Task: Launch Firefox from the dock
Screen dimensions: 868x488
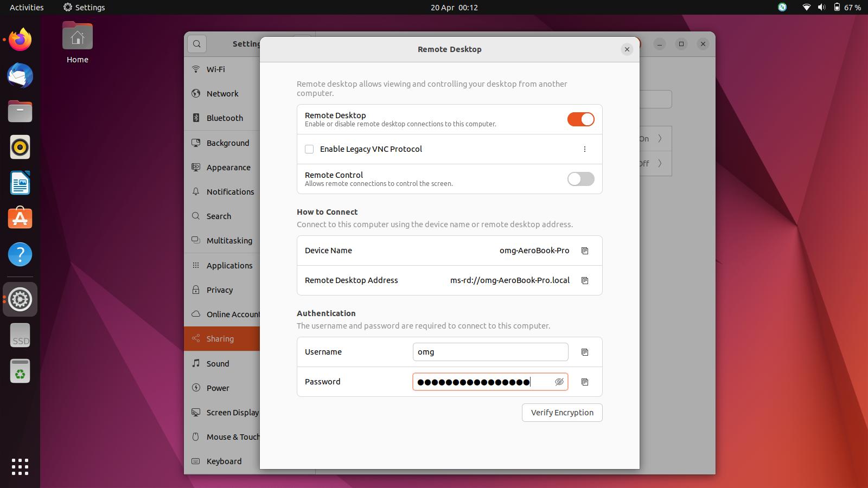Action: point(20,39)
